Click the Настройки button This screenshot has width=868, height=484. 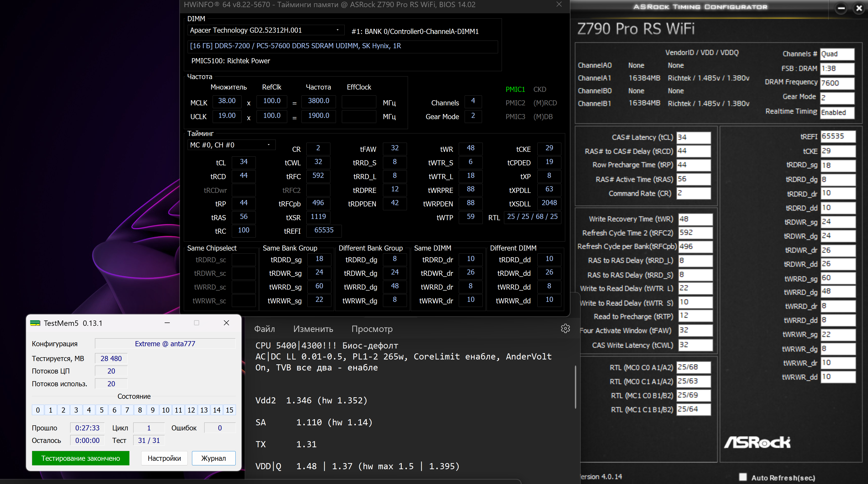(164, 458)
